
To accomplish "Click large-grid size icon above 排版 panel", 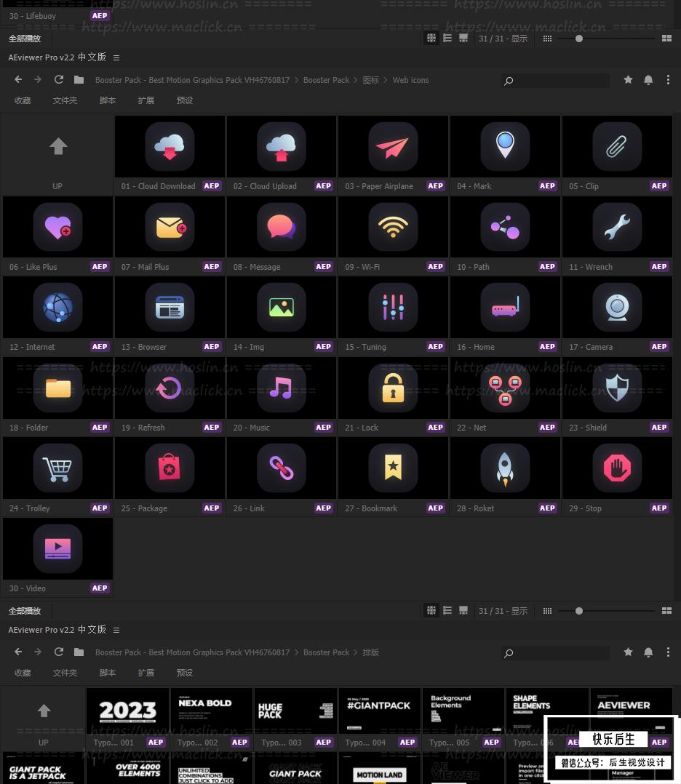I will 666,610.
